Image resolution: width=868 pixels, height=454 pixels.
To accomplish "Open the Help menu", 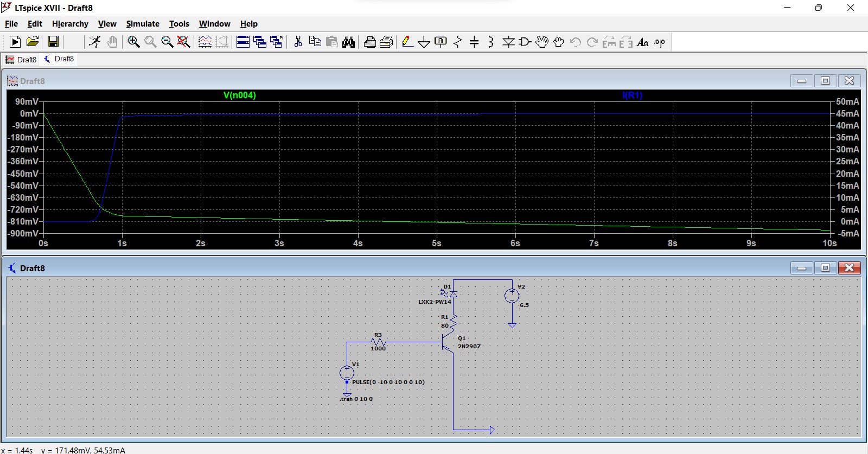I will point(249,24).
